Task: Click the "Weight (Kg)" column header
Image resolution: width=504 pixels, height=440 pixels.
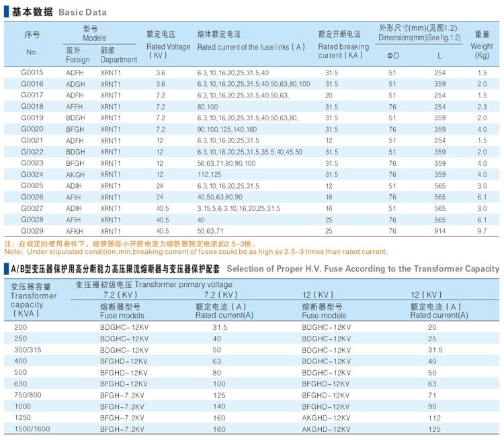Action: click(x=482, y=46)
